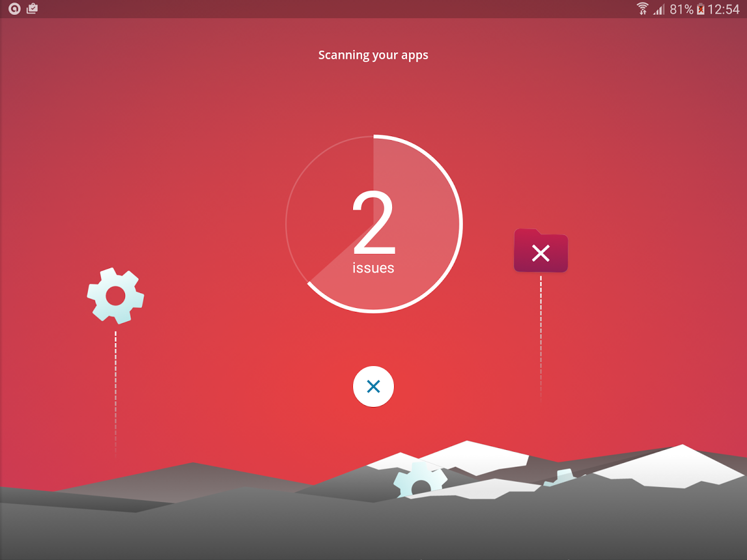Tap the red folder icon with X

coord(541,251)
